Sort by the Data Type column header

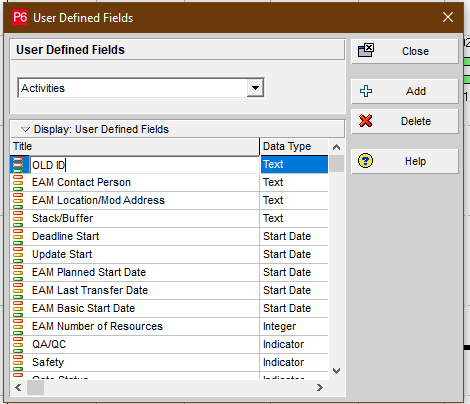pyautogui.click(x=294, y=147)
